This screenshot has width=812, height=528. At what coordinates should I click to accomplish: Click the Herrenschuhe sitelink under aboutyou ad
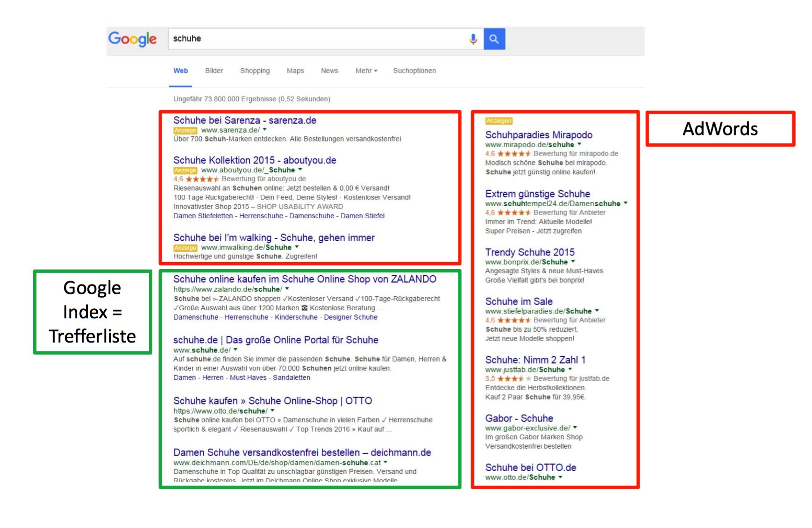[x=261, y=216]
